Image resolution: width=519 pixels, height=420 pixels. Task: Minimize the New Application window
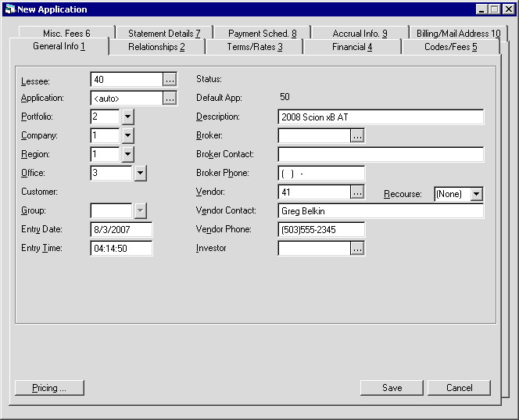pos(481,9)
